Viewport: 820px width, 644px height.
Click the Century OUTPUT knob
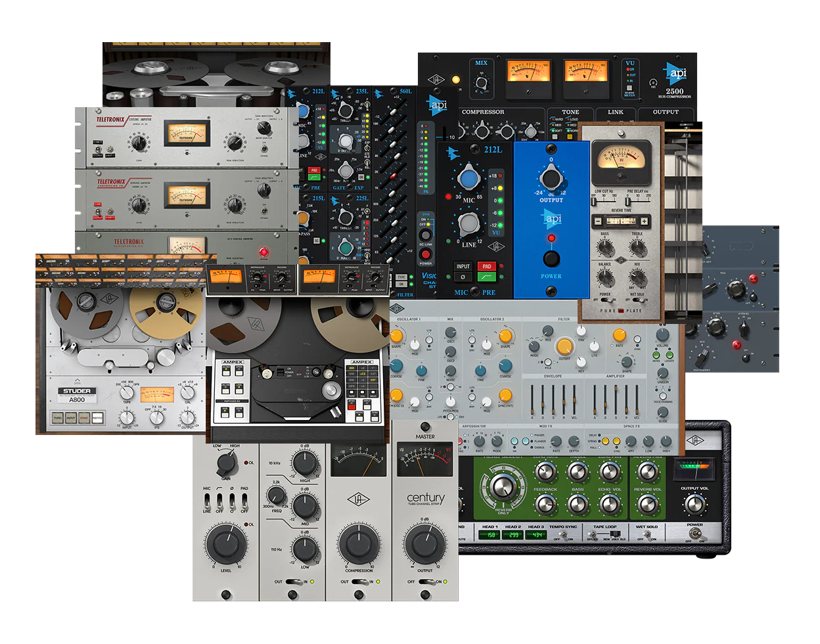(425, 544)
